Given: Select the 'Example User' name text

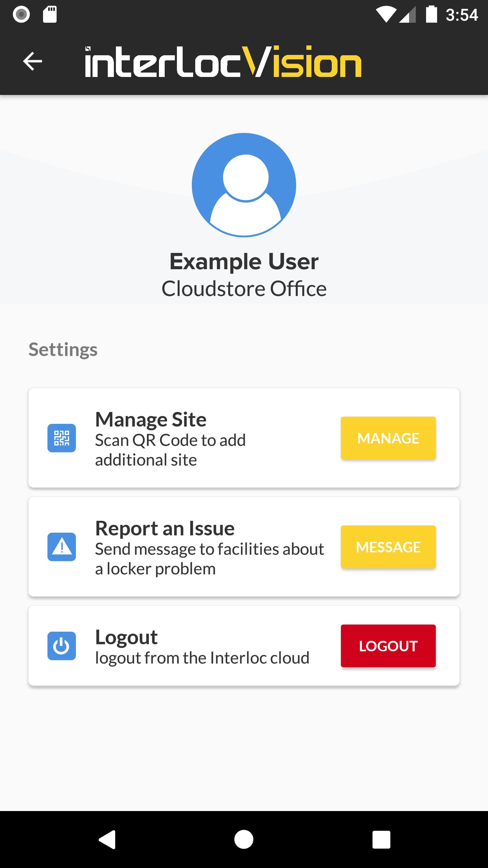Looking at the screenshot, I should (x=244, y=261).
